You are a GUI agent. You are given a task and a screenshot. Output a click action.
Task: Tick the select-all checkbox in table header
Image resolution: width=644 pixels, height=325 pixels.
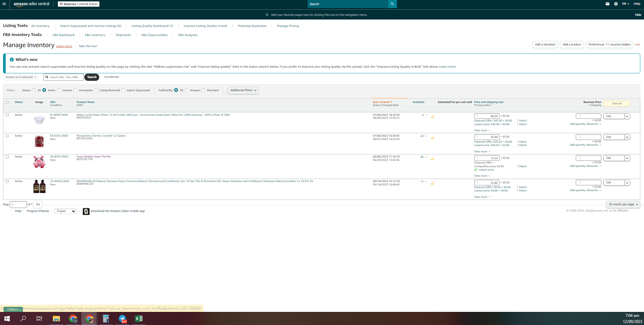pos(7,102)
